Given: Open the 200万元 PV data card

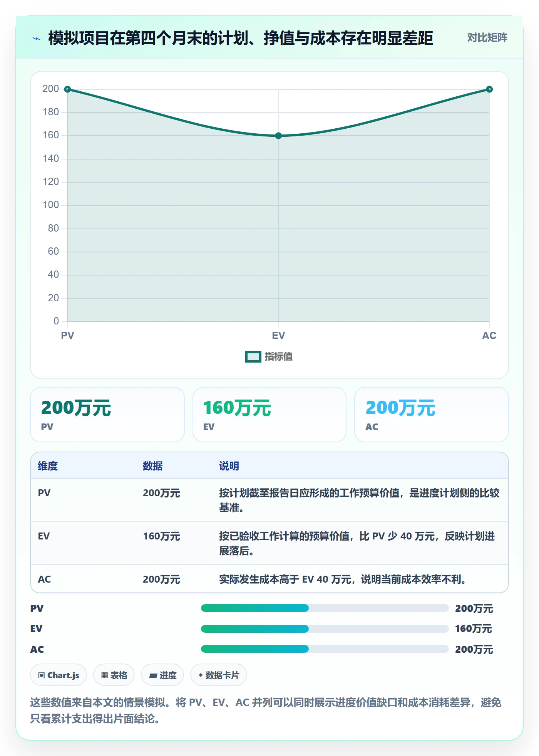Looking at the screenshot, I should point(107,415).
